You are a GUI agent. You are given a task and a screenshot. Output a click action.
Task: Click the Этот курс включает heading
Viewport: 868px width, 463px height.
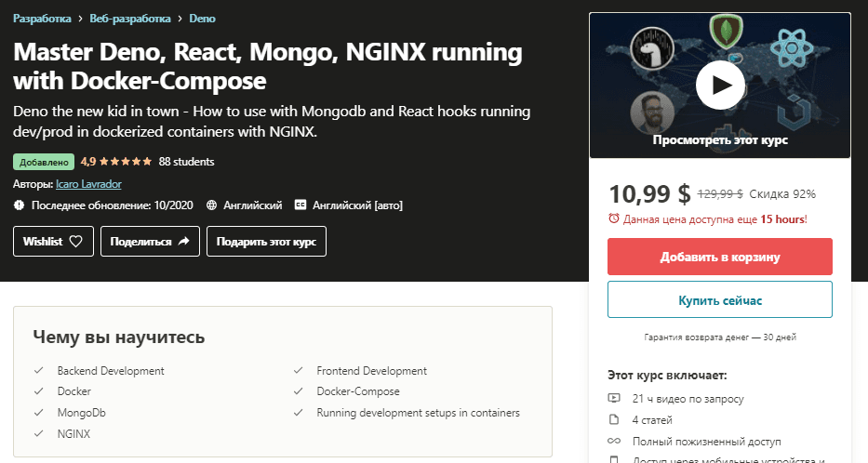point(667,375)
